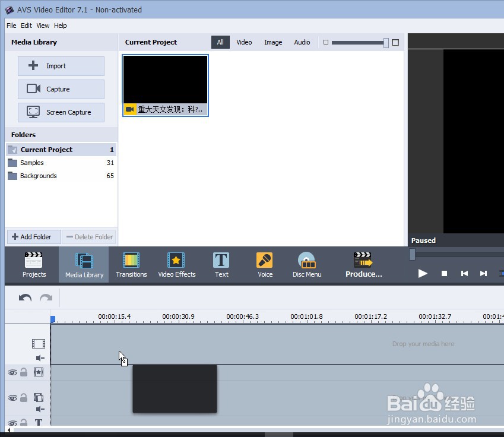Click the large thumbnail size icon
This screenshot has height=437, width=504.
click(395, 42)
